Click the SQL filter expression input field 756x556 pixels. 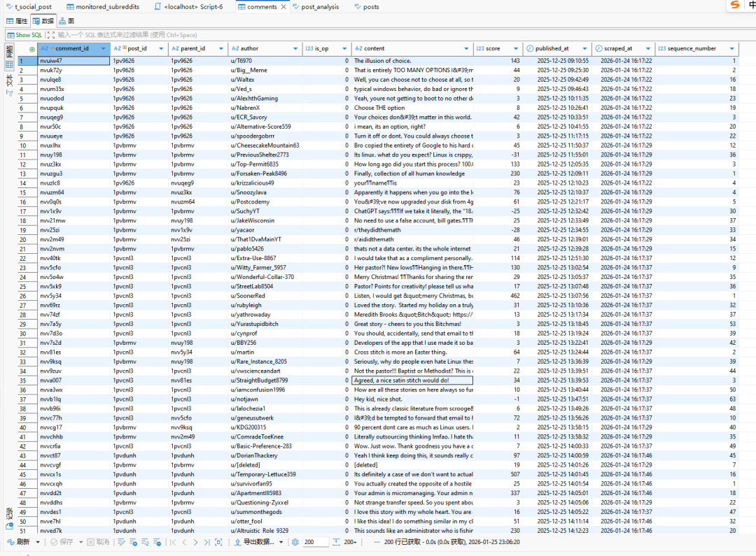280,35
